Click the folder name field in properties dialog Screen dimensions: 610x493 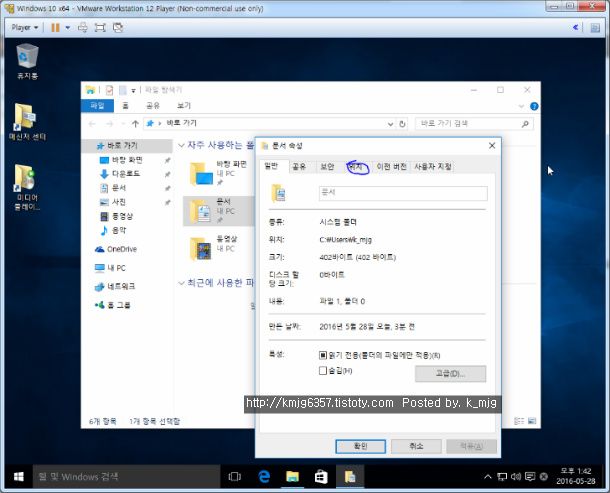click(403, 193)
